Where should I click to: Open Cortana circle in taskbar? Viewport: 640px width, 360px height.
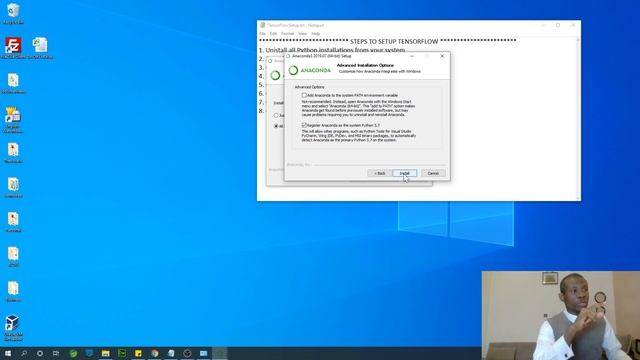click(x=40, y=353)
